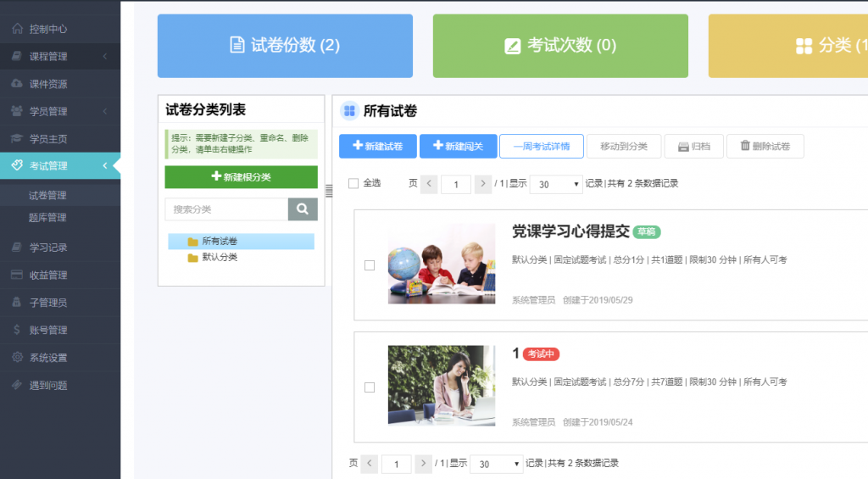Click the 子管理员 icon
This screenshot has width=868, height=479.
coord(17,302)
